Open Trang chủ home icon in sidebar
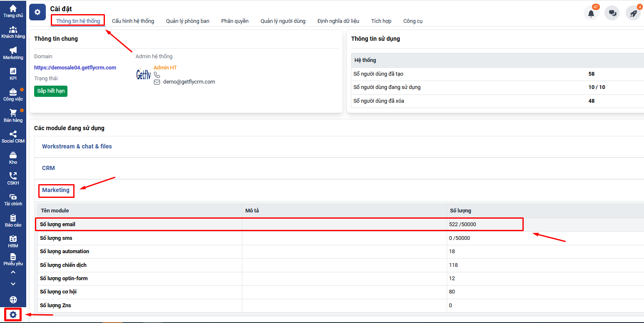Screen dimensions: 644x323 (13, 9)
